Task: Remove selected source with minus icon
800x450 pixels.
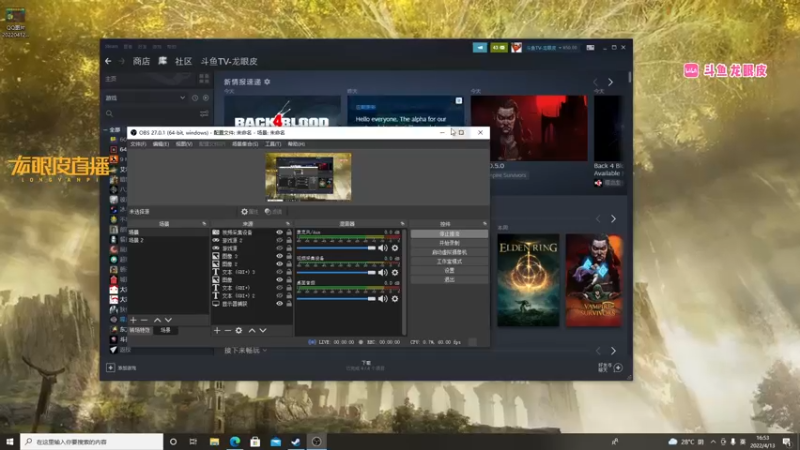Action: 228,331
